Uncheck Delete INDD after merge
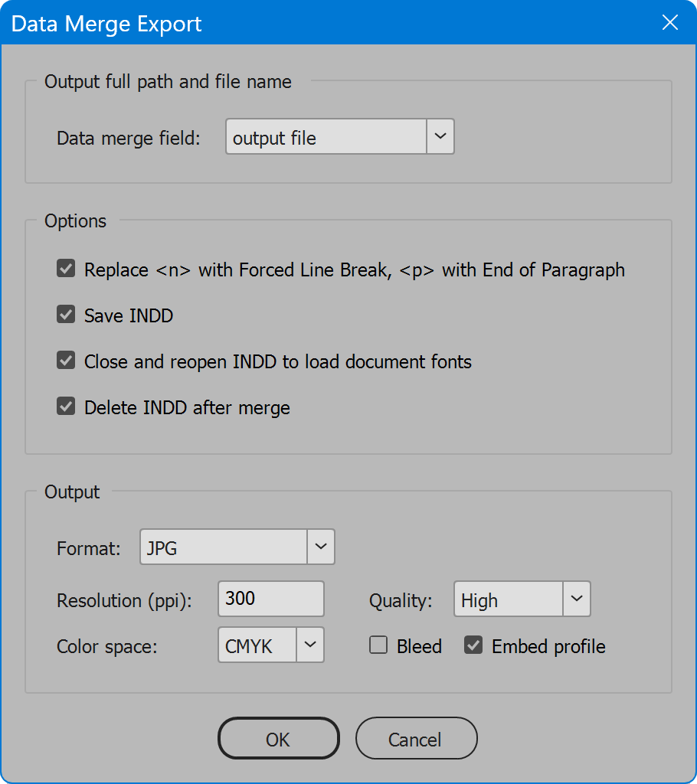This screenshot has height=784, width=697. coord(66,407)
